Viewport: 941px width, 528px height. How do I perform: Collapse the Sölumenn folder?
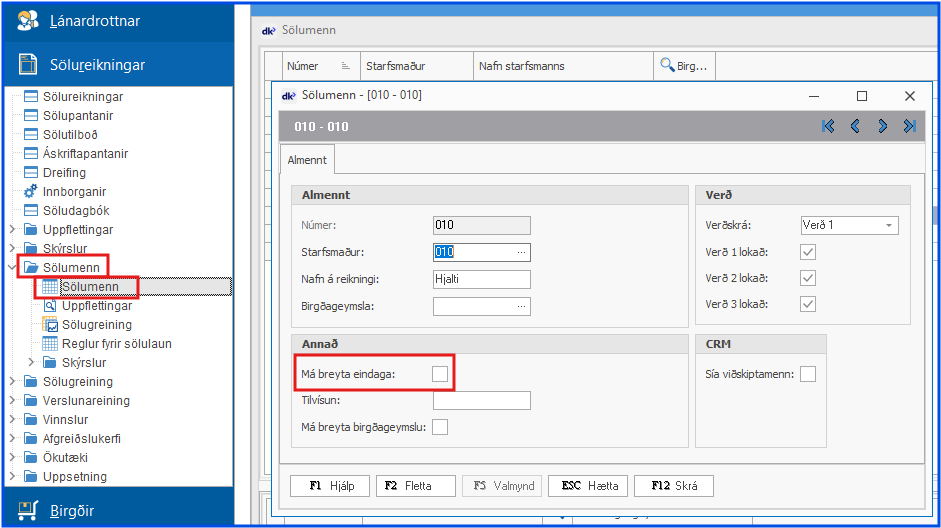[x=12, y=268]
